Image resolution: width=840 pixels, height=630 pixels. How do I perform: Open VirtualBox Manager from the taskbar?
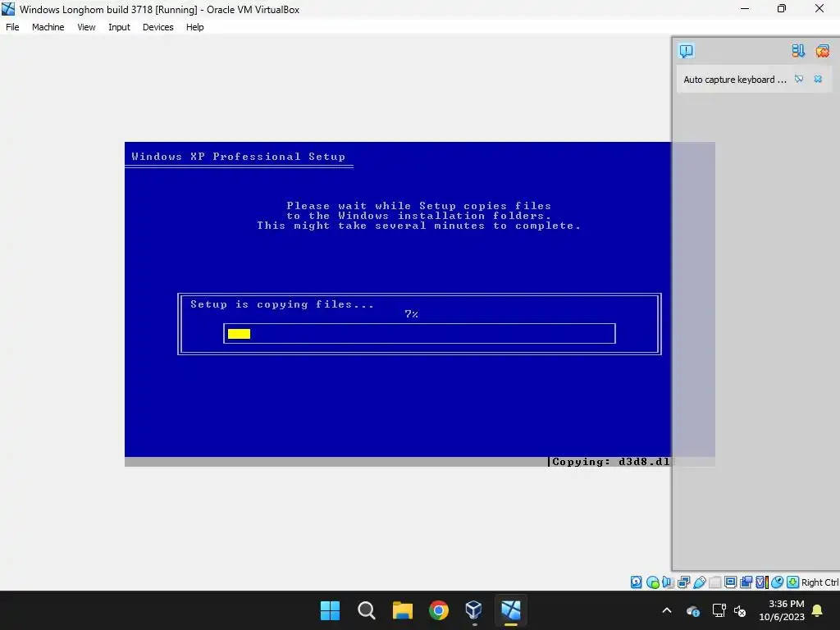point(475,610)
